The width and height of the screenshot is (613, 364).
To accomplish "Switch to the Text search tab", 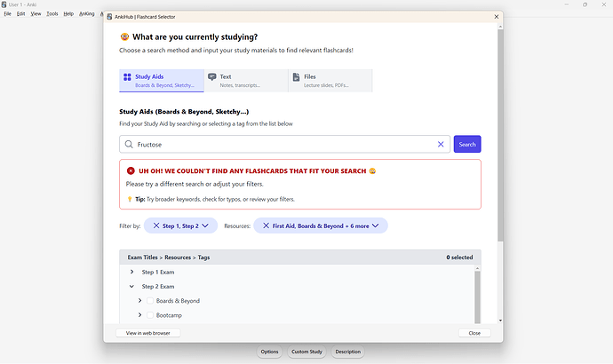I will [x=246, y=81].
